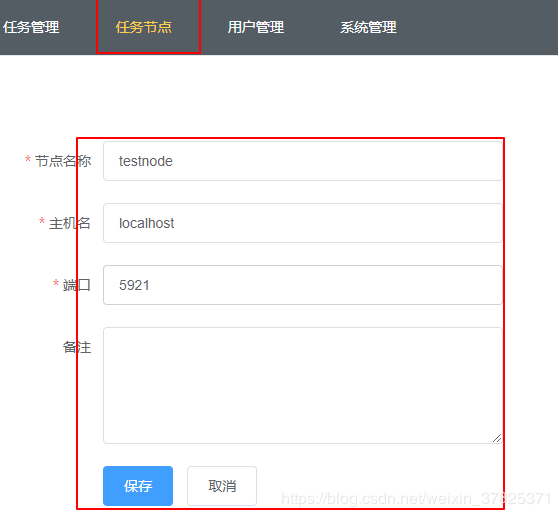The image size is (559, 517).
Task: Open the 任务管理 navigation tab
Action: click(31, 27)
